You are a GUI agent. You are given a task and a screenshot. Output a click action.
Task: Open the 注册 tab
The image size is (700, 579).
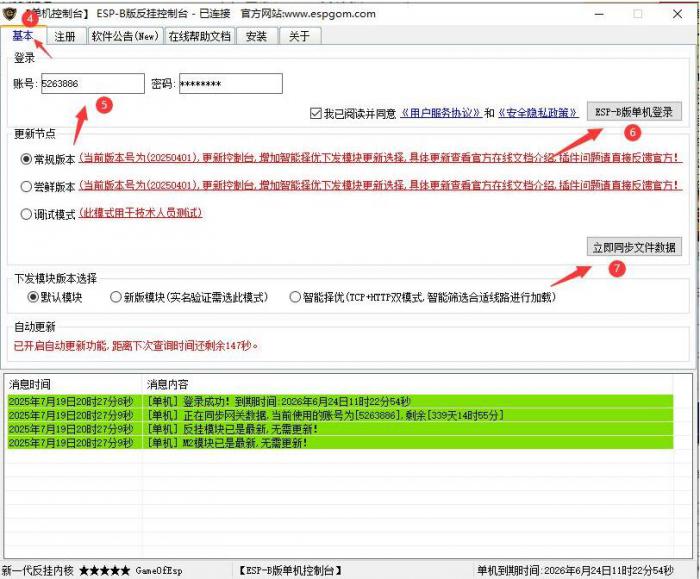pos(65,36)
